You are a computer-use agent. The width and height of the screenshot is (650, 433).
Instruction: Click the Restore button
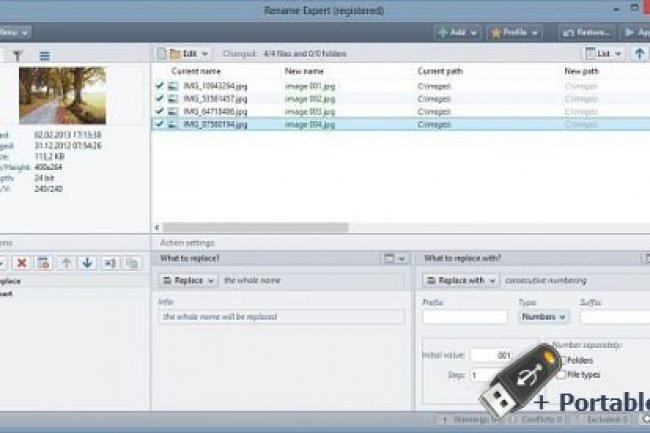(586, 32)
